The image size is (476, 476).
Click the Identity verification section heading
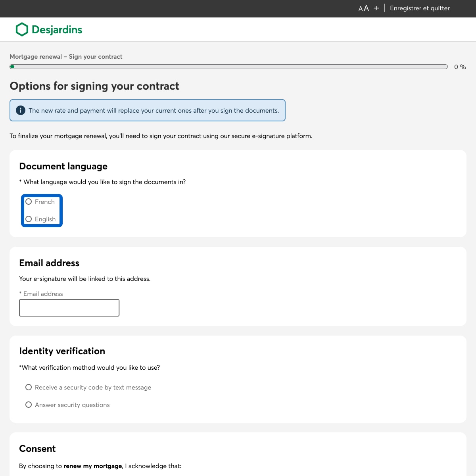point(62,351)
